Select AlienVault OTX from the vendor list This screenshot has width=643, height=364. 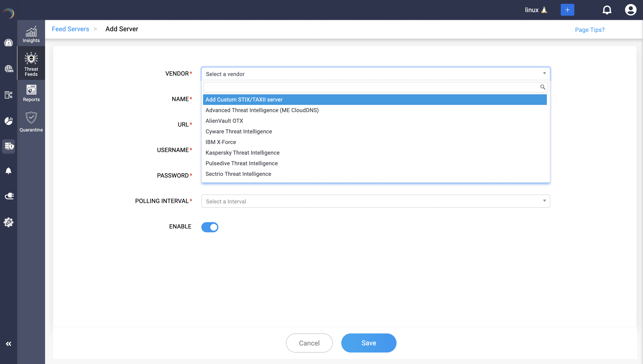pos(224,121)
